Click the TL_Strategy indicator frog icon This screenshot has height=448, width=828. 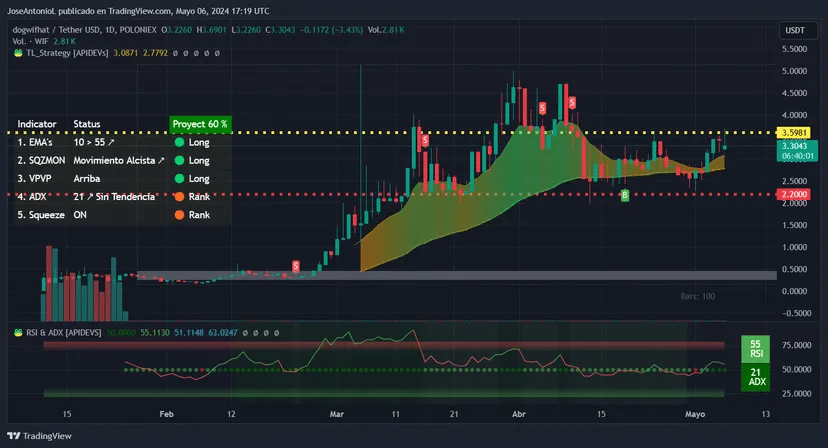(18, 53)
